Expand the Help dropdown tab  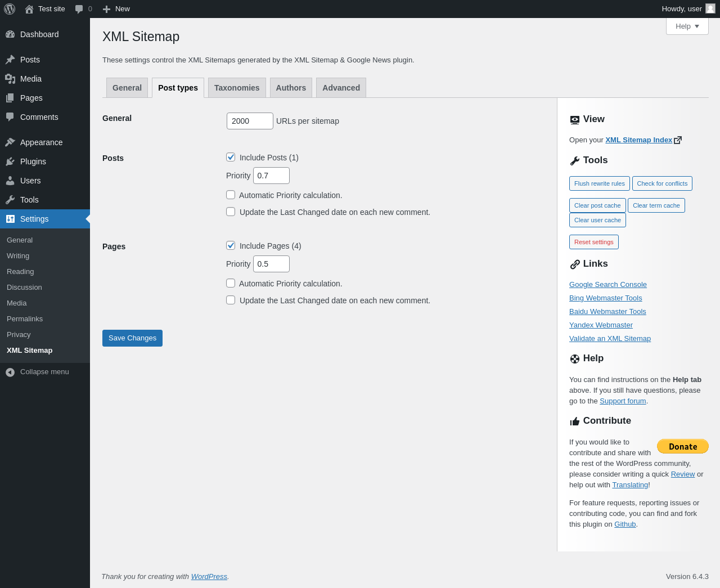coord(687,26)
